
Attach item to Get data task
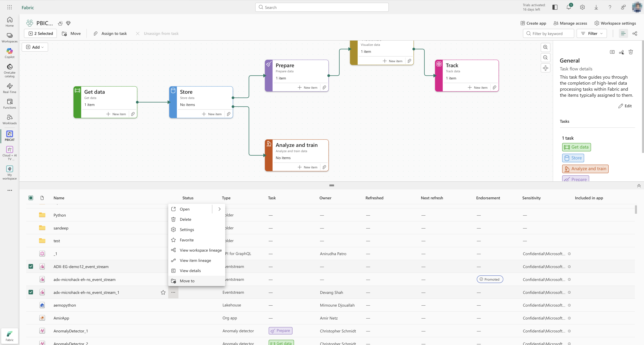pos(133,114)
